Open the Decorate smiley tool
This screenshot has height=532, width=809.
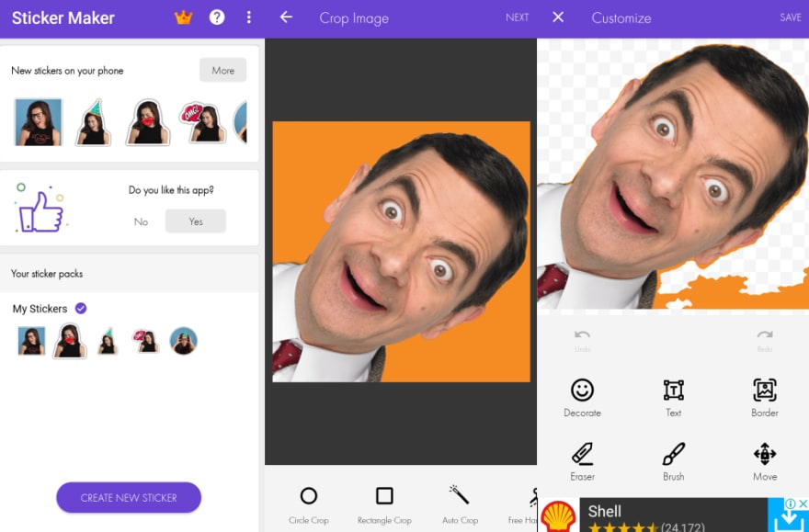[582, 398]
